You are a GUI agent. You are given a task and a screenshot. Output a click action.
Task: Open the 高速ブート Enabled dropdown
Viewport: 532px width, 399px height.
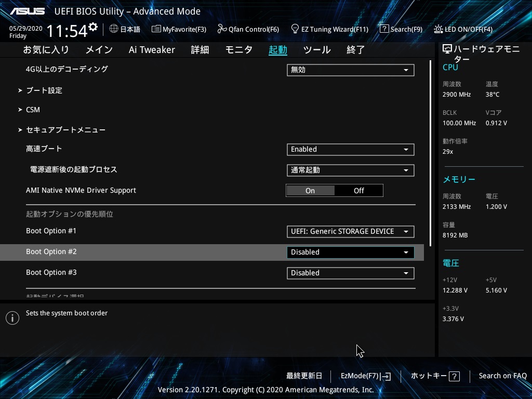tap(351, 150)
